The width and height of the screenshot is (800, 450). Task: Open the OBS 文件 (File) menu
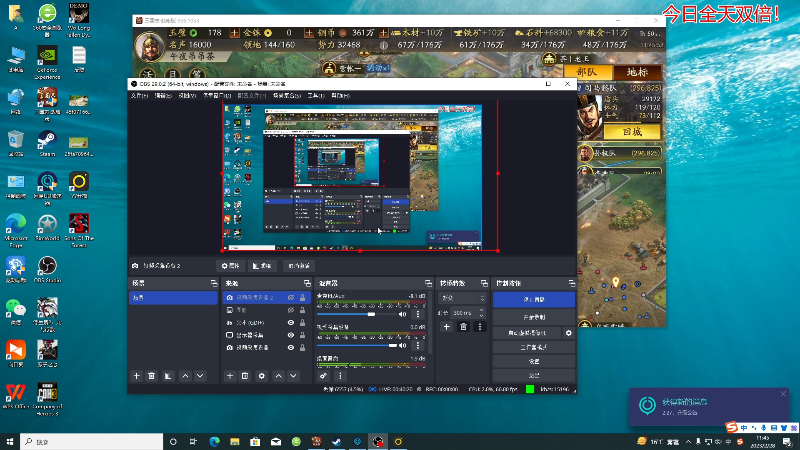pyautogui.click(x=139, y=95)
